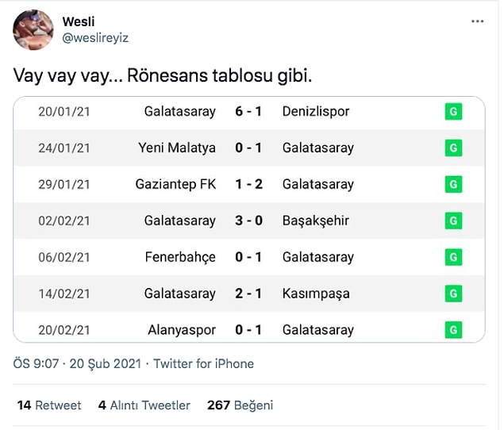Click green G badge for Gaziantep FK match
Screen dimensions: 504x430
453,184
